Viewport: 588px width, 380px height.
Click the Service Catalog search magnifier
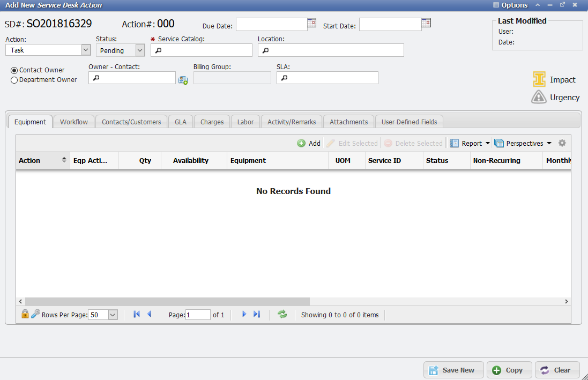[x=158, y=50]
